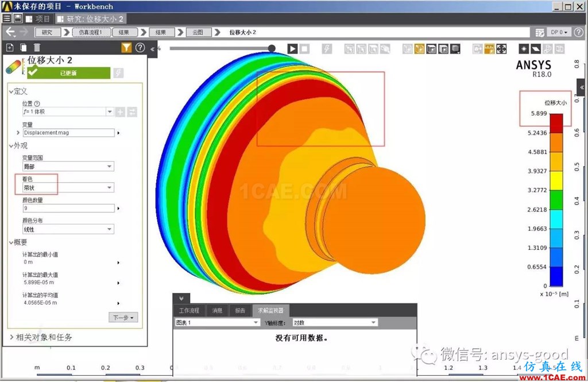
Task: Click the duplicate copy icon
Action: 23,48
